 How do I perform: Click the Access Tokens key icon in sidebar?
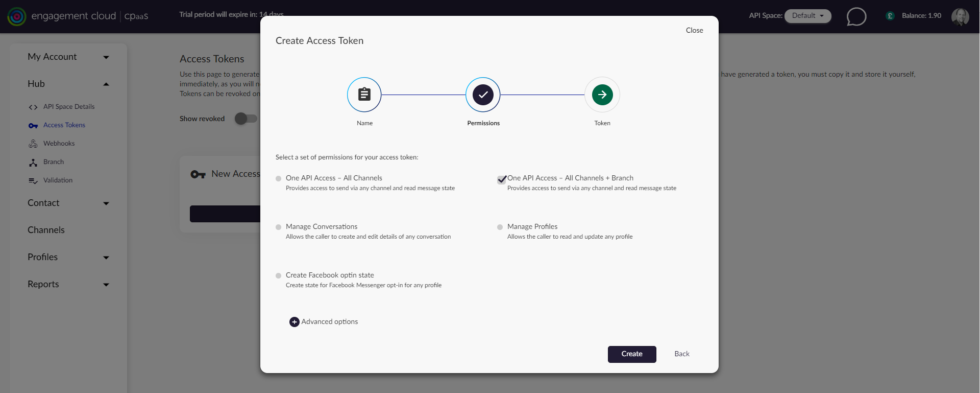click(33, 126)
